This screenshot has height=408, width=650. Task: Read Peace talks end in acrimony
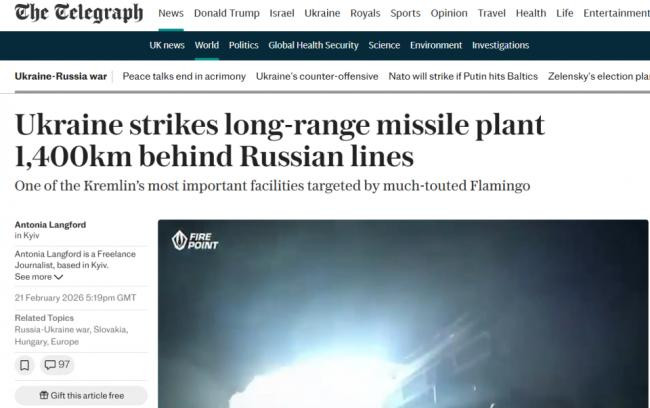pos(184,76)
